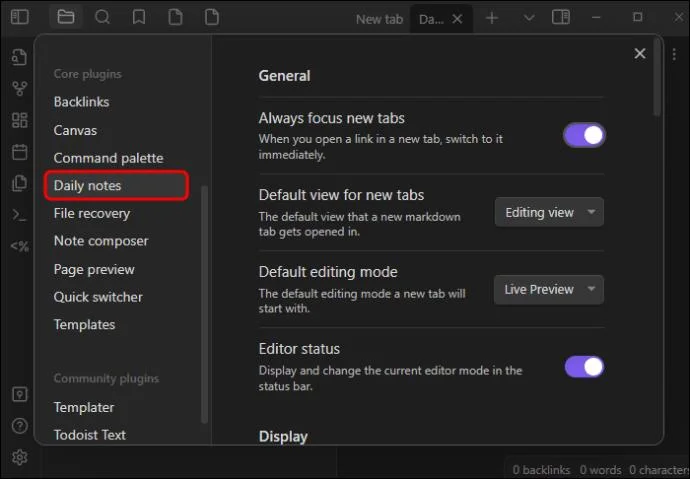
Task: Open the tab list chevron
Action: (x=529, y=18)
